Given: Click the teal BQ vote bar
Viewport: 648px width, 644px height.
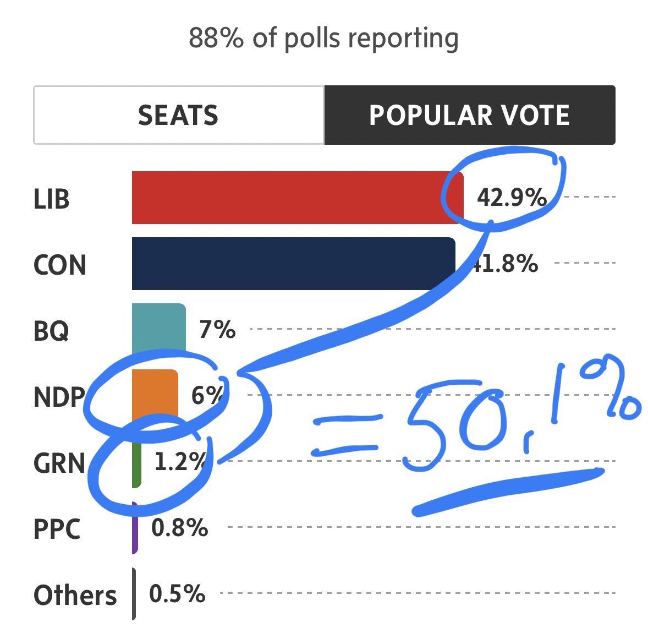Looking at the screenshot, I should coord(158,329).
